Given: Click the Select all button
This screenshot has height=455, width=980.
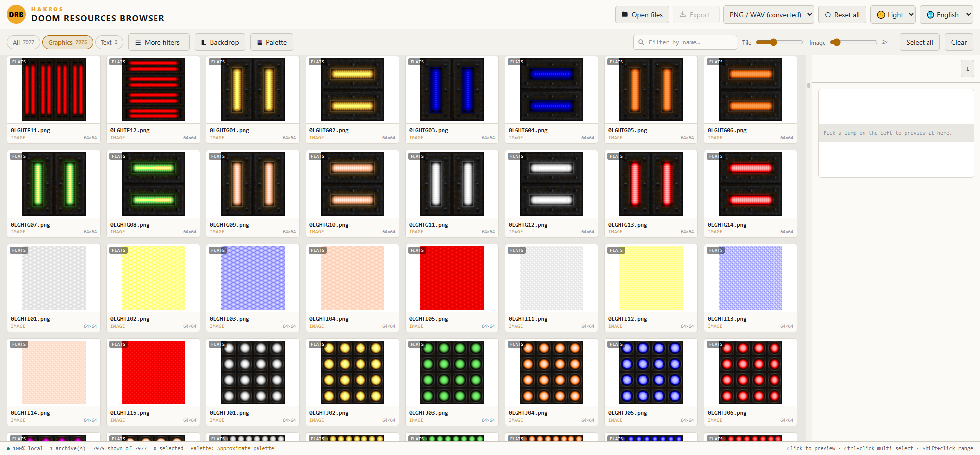Looking at the screenshot, I should click(x=920, y=42).
